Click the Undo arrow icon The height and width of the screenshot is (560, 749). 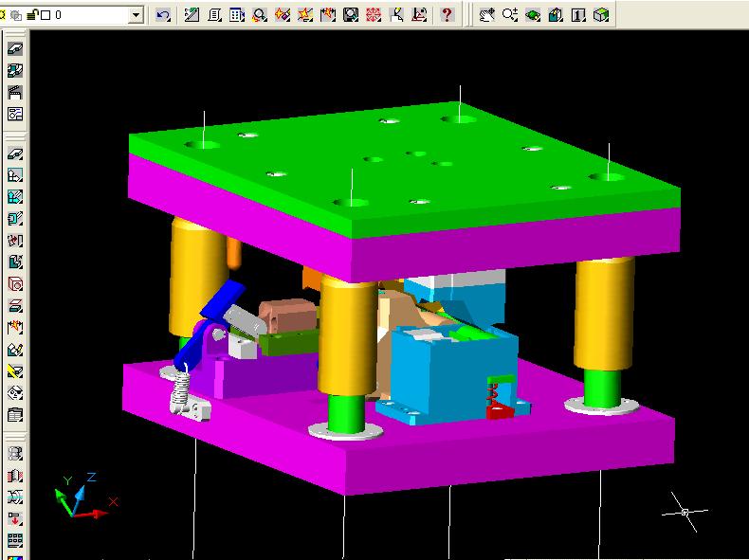pos(163,15)
